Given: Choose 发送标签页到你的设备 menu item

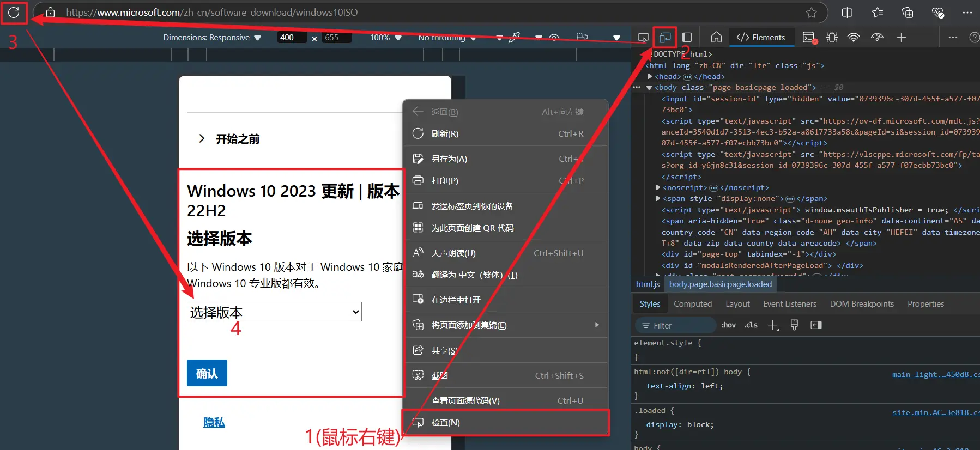Looking at the screenshot, I should [x=506, y=206].
